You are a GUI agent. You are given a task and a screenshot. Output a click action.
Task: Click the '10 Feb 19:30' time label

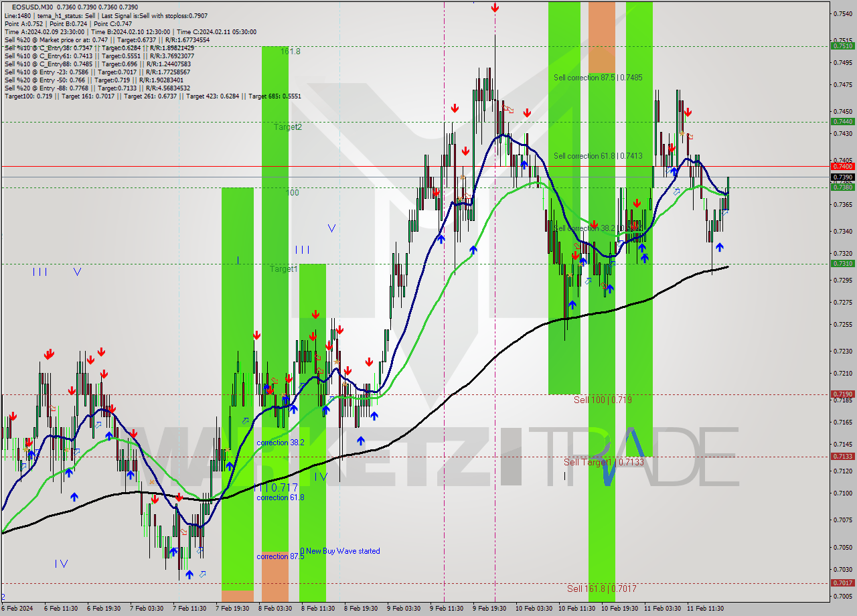click(619, 609)
